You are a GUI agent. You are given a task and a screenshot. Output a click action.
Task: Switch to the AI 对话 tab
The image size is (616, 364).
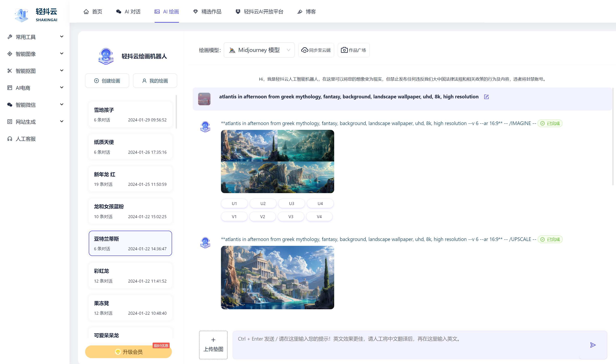click(128, 12)
